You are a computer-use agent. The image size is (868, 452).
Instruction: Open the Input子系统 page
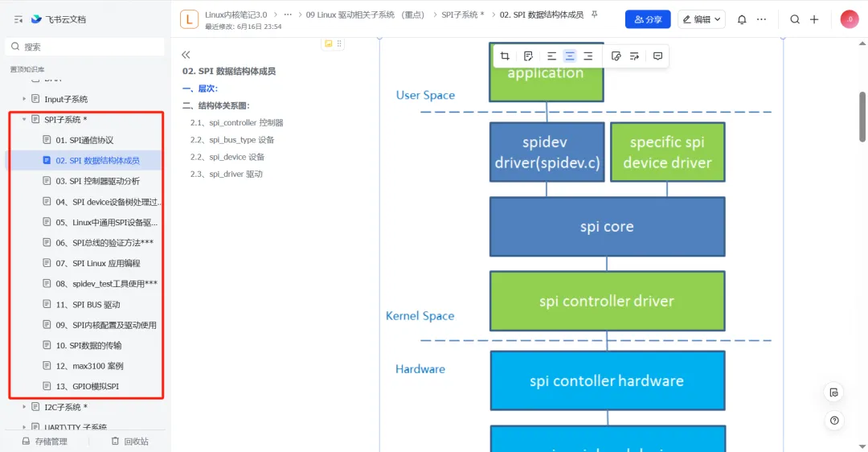tap(66, 99)
